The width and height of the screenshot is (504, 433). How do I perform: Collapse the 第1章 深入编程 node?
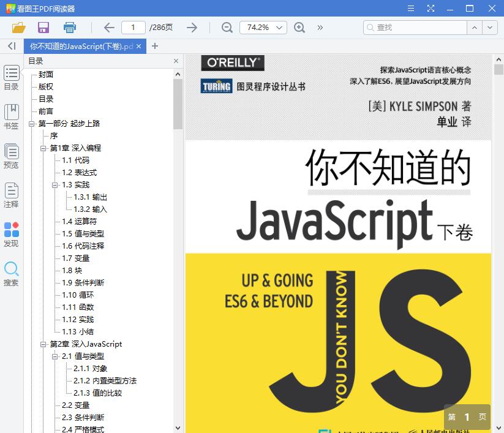coord(43,148)
